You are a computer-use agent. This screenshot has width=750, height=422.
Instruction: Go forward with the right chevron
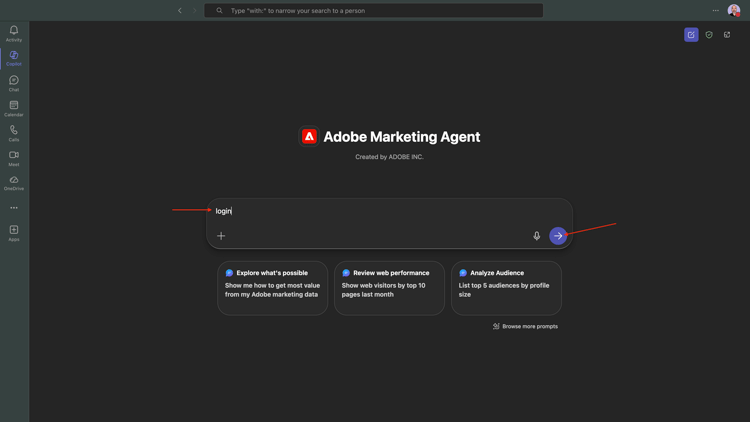[x=195, y=11]
